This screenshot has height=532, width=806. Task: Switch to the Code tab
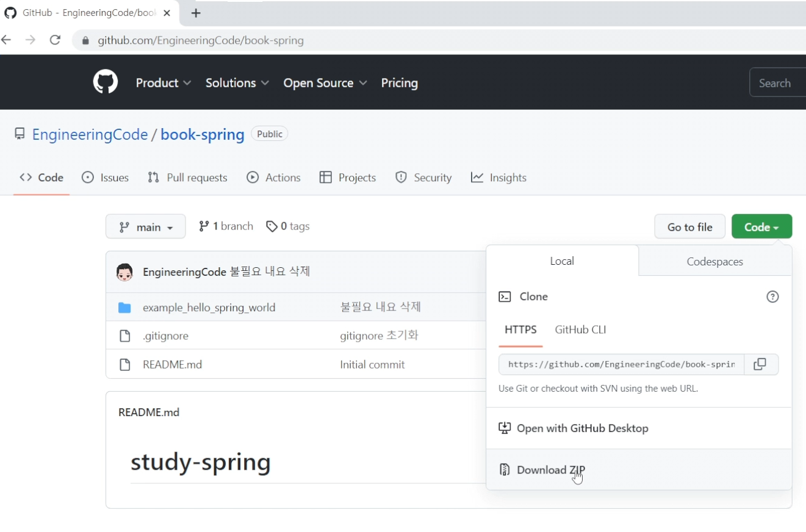pyautogui.click(x=41, y=178)
